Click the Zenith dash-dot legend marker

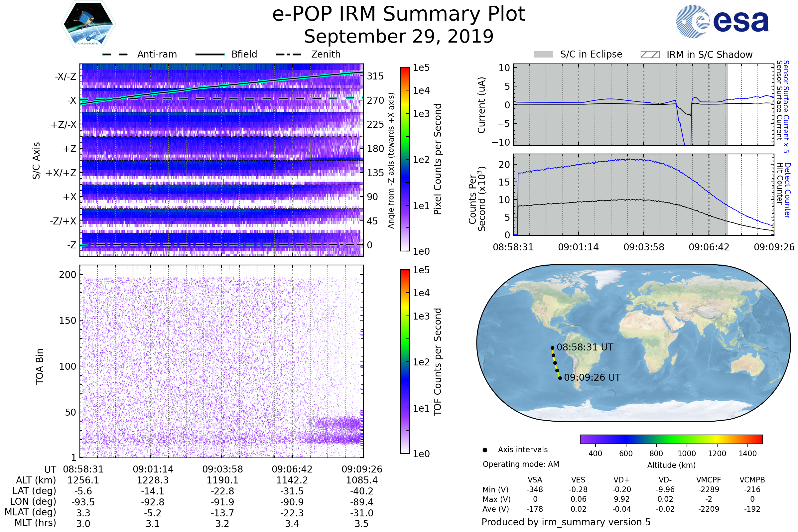(288, 54)
